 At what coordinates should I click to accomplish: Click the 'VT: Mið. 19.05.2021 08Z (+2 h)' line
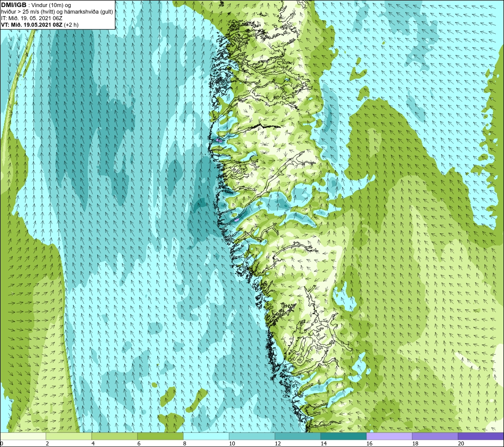tap(39, 25)
